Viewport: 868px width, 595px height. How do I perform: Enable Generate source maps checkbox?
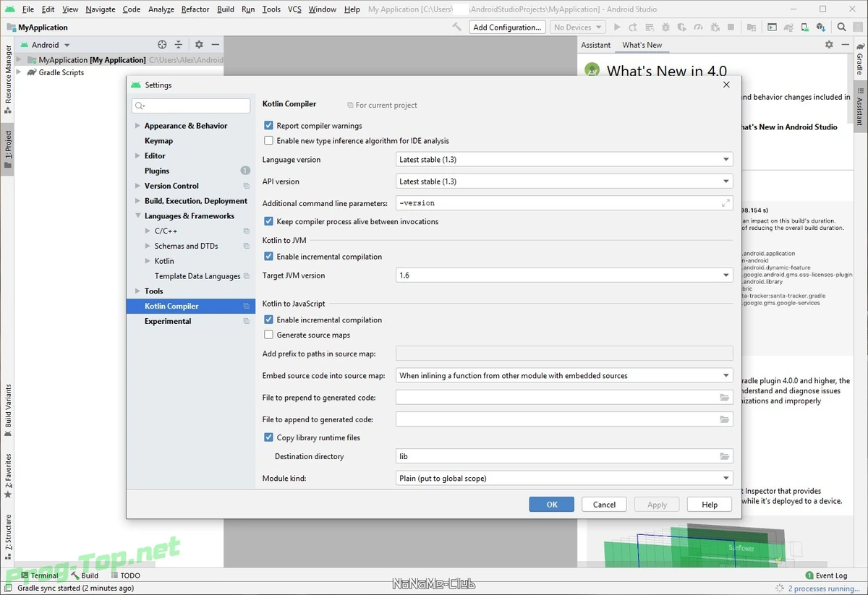pyautogui.click(x=269, y=335)
